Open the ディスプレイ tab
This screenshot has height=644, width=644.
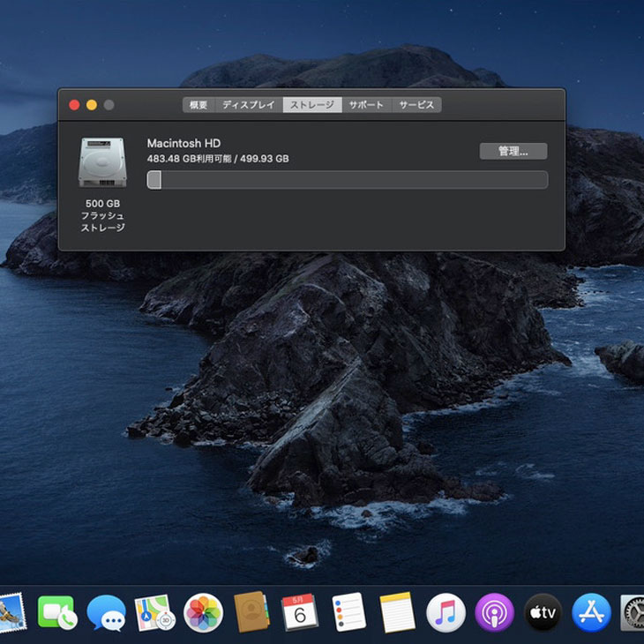point(249,105)
